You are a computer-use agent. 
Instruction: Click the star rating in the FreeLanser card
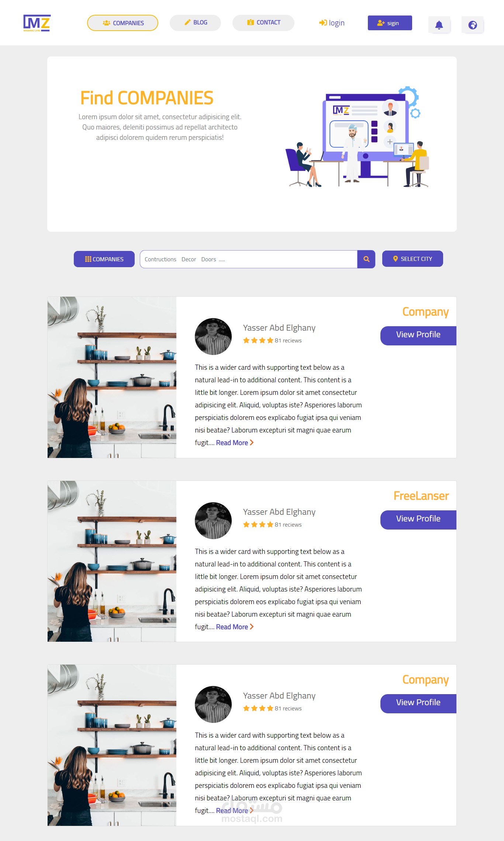(x=258, y=524)
